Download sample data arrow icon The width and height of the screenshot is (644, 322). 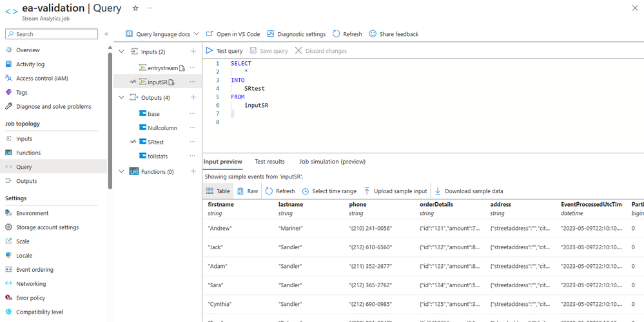(x=438, y=191)
